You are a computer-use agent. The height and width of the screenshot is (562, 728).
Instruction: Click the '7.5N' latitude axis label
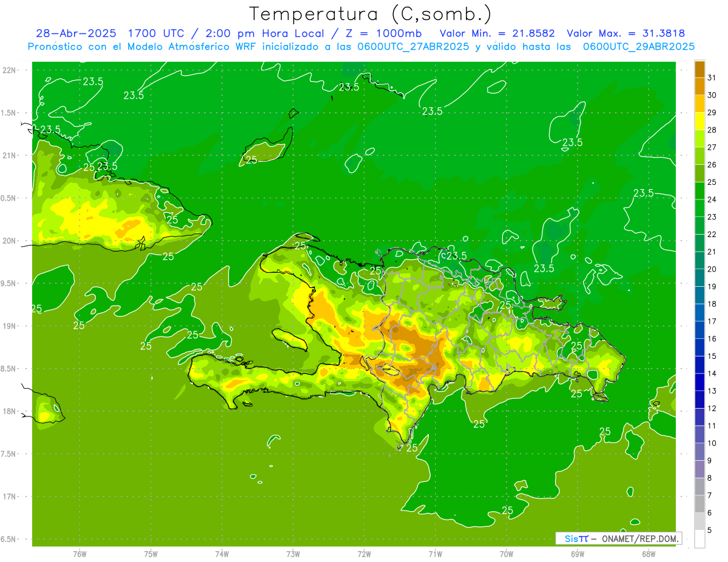point(9,454)
